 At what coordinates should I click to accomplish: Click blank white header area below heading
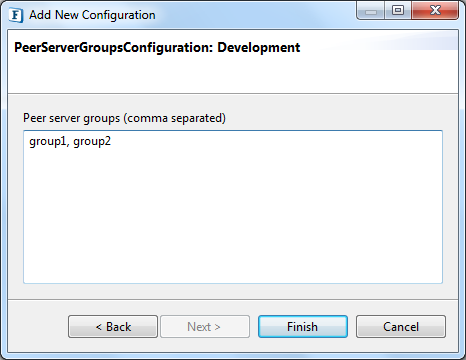[233, 75]
